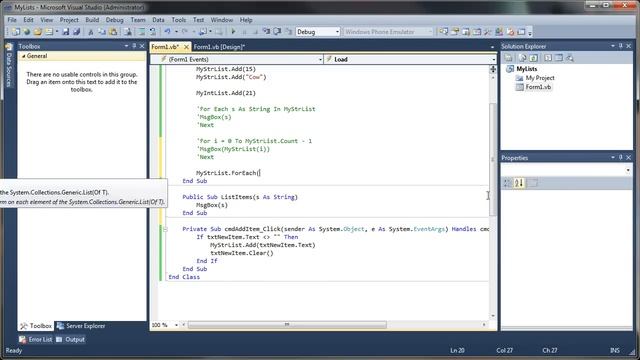Open the Output tab
This screenshot has width=640, height=360.
pyautogui.click(x=70, y=339)
